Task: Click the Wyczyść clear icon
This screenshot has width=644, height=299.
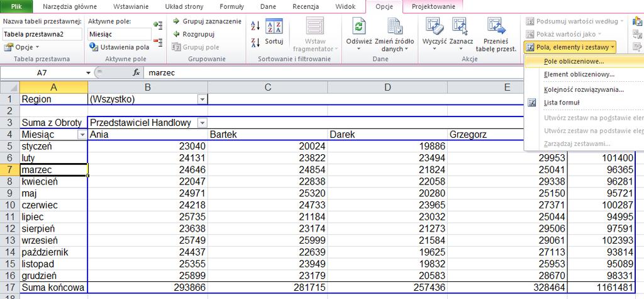Action: click(x=435, y=26)
